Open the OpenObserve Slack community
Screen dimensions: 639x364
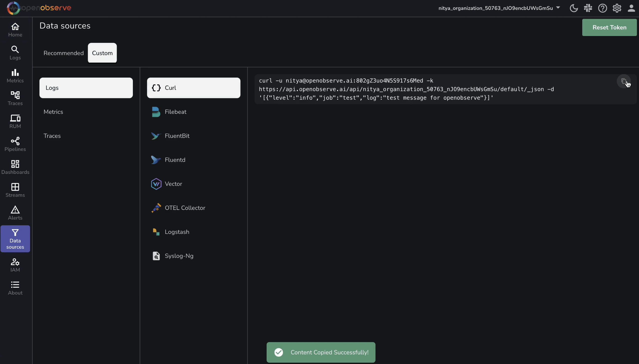(588, 8)
